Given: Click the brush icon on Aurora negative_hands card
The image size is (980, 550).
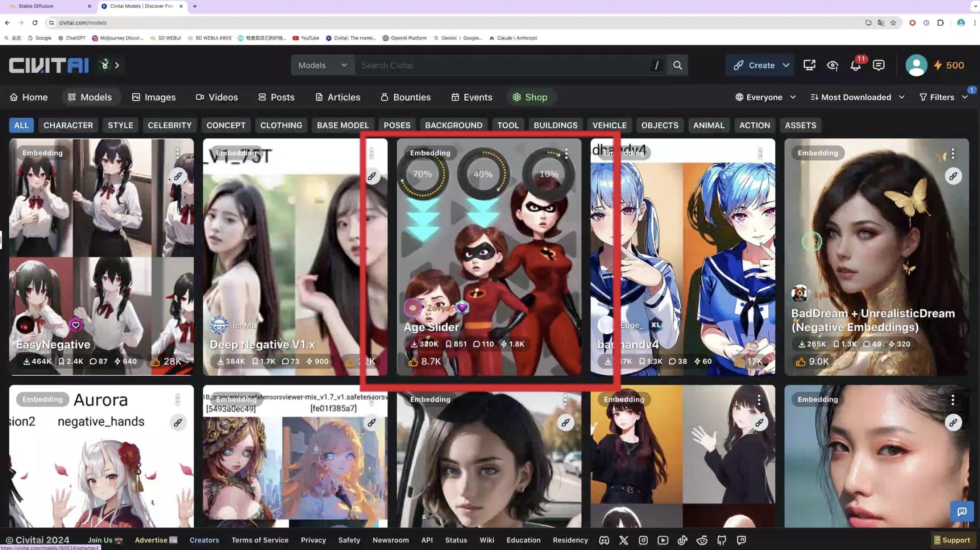Looking at the screenshot, I should pyautogui.click(x=178, y=423).
